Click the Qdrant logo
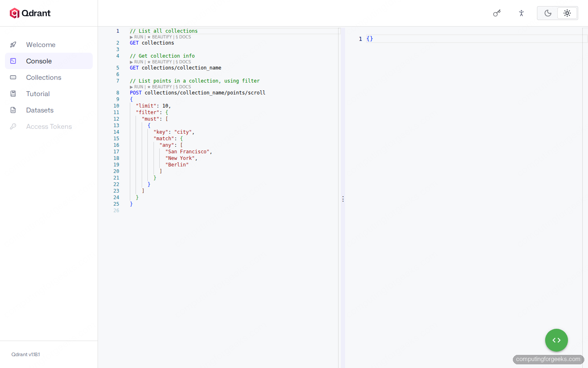Screen dimensions: 588x368 coord(30,13)
